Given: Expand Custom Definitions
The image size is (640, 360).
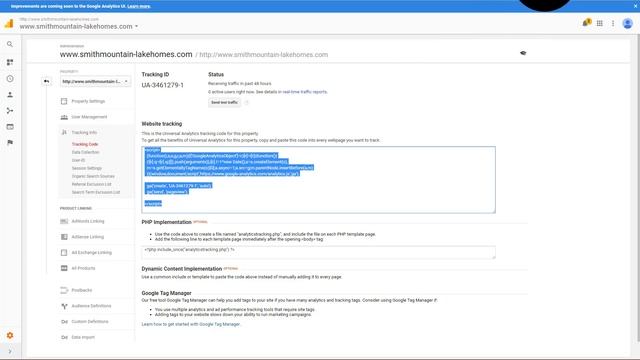Looking at the screenshot, I should point(90,322).
